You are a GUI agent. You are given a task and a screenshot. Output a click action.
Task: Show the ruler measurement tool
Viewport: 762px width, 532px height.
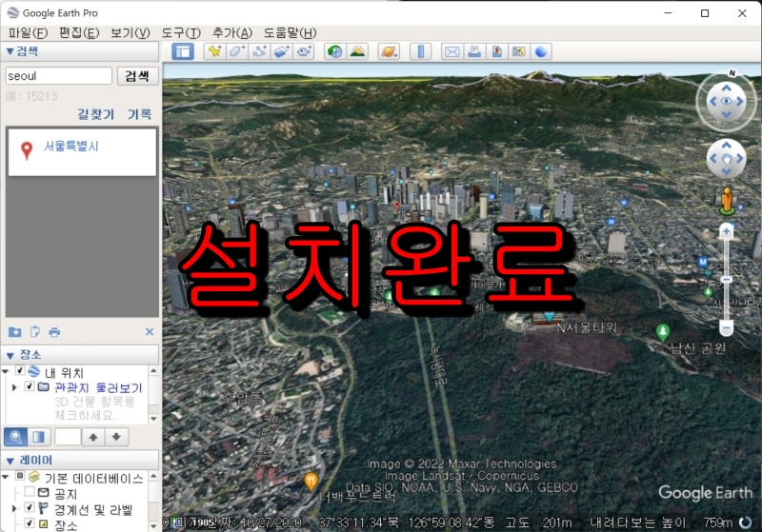tap(421, 51)
